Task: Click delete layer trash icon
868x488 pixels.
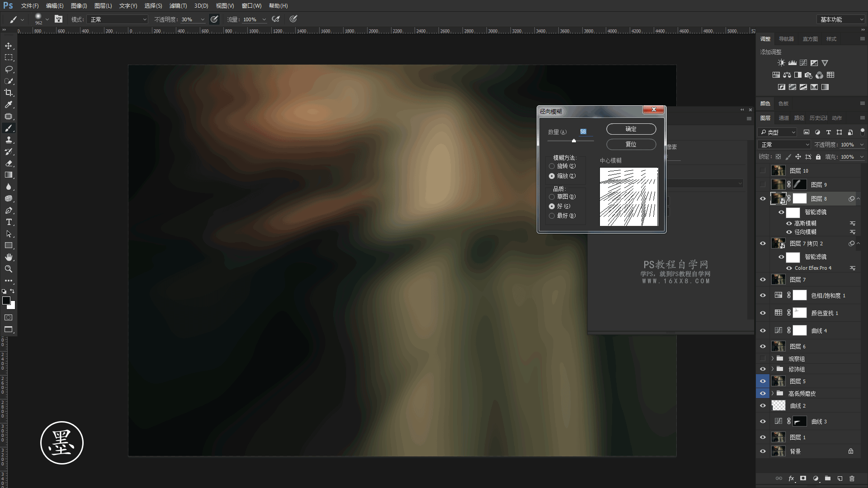Action: click(x=852, y=479)
